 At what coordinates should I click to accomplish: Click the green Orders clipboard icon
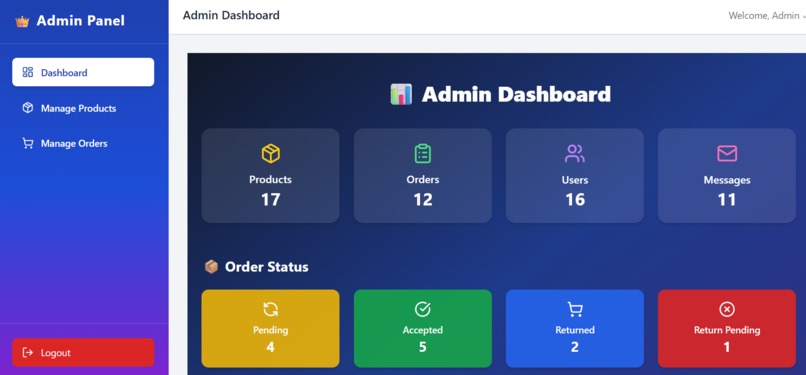click(423, 154)
